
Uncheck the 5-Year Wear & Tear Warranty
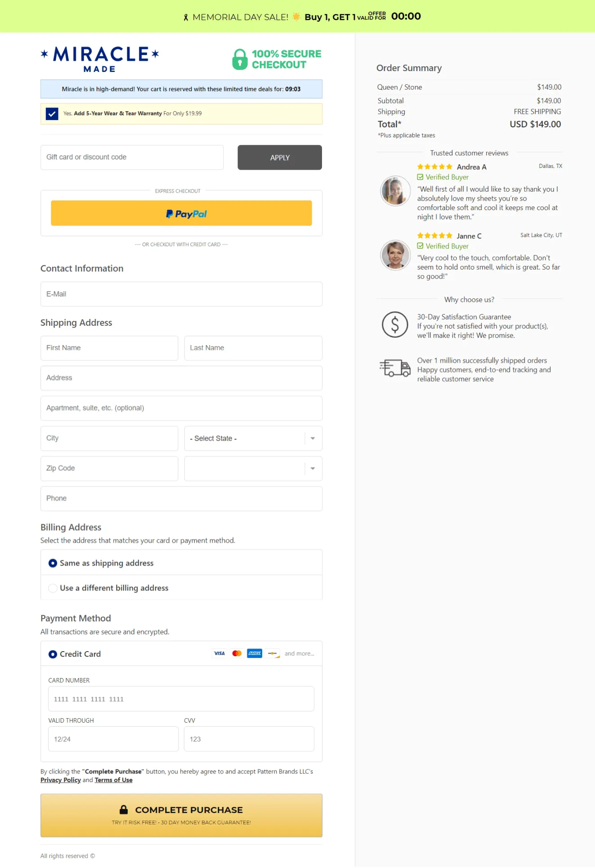click(52, 113)
